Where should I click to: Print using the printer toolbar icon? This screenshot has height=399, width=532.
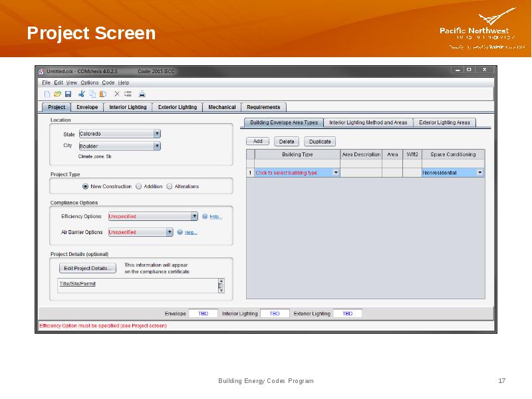(142, 94)
